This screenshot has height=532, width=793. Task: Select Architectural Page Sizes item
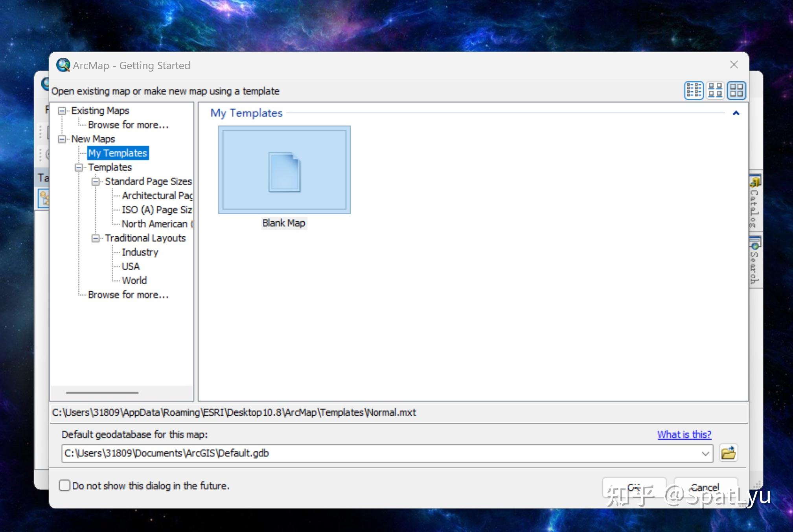click(157, 195)
